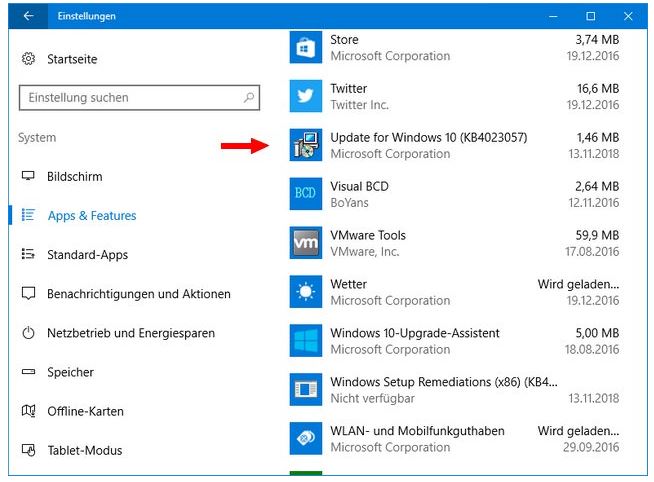Select the Store app name
The width and height of the screenshot is (654, 482).
point(344,40)
